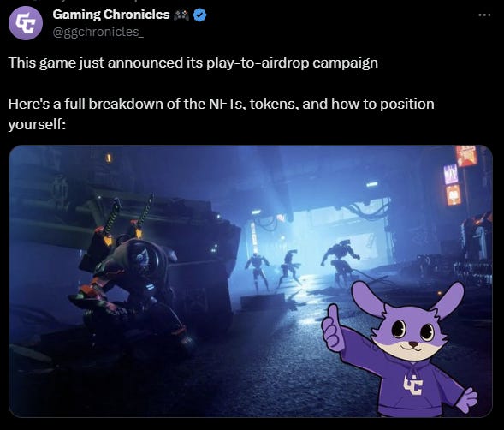Click the blue verified badge

click(200, 15)
